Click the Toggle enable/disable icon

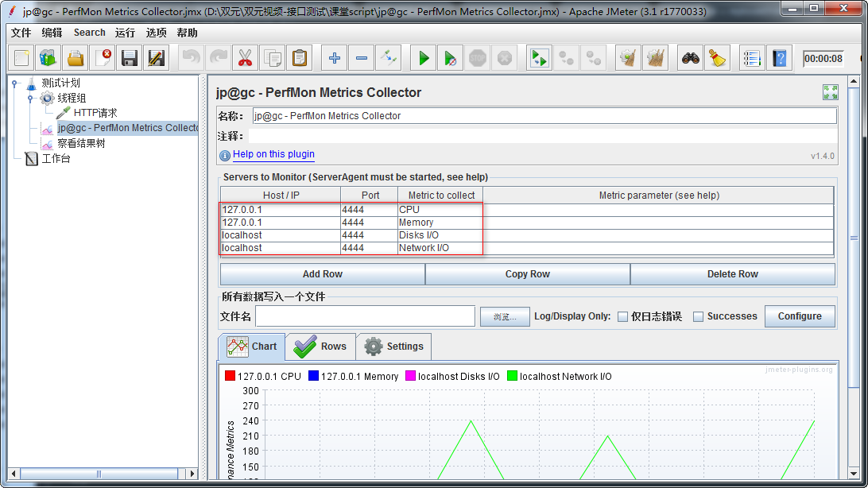389,58
